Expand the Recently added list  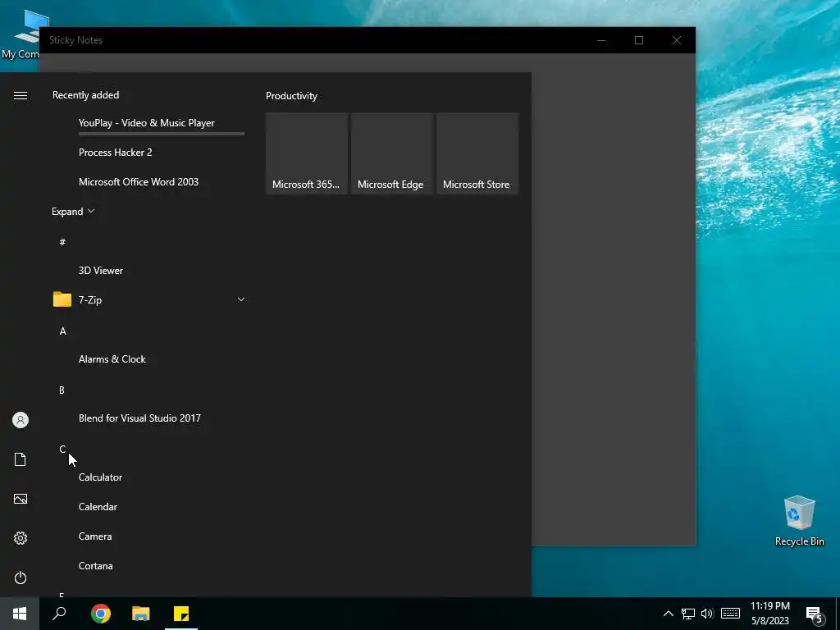pyautogui.click(x=73, y=212)
